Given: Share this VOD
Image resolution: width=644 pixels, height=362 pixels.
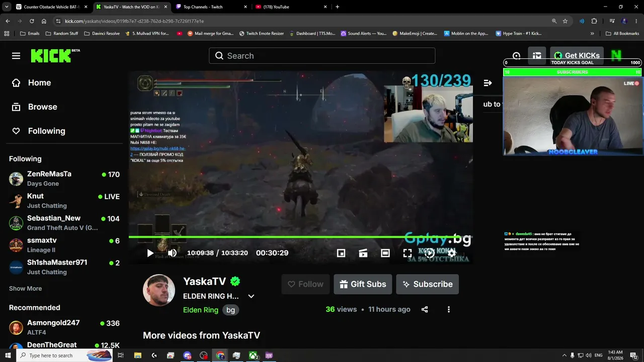Looking at the screenshot, I should coord(425,309).
